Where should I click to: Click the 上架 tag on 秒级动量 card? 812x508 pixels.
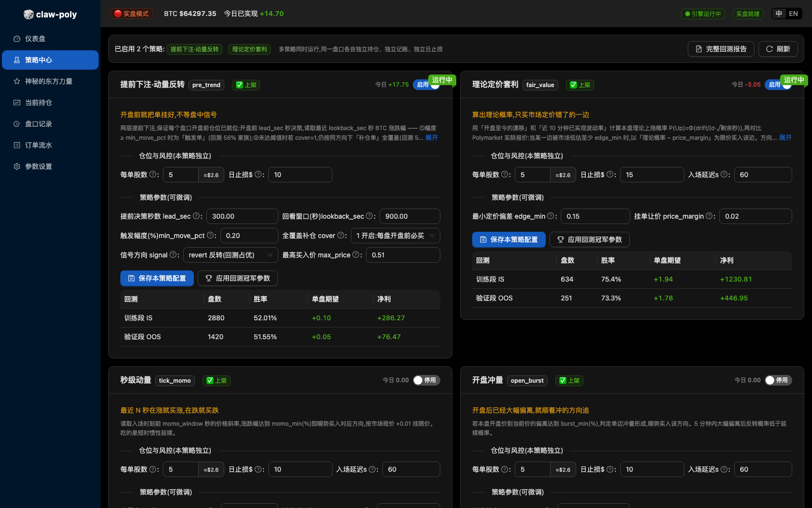tap(217, 381)
